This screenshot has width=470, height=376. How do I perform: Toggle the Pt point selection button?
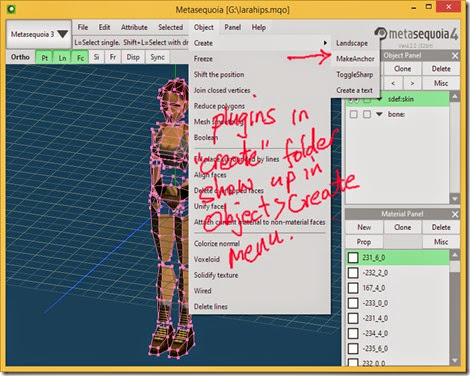tap(45, 57)
